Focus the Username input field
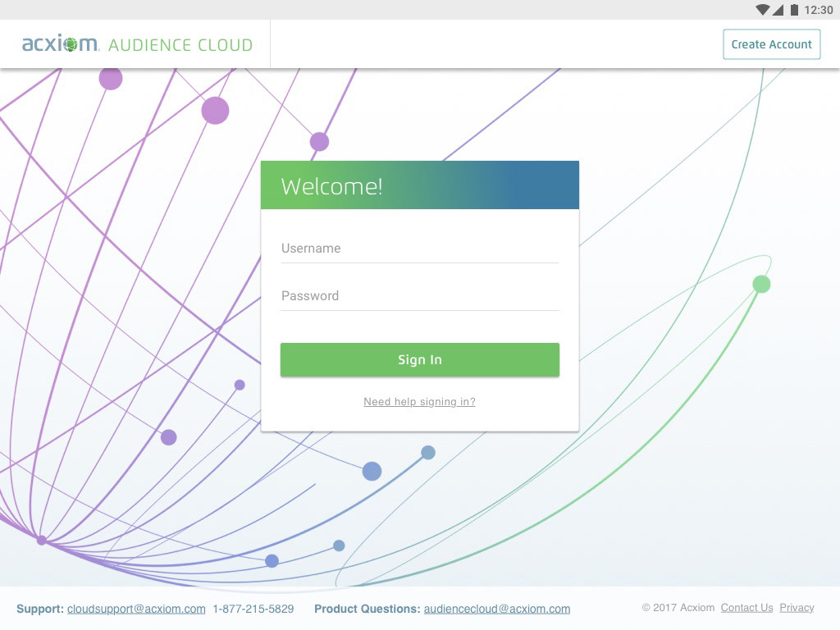The height and width of the screenshot is (630, 840). click(x=419, y=249)
